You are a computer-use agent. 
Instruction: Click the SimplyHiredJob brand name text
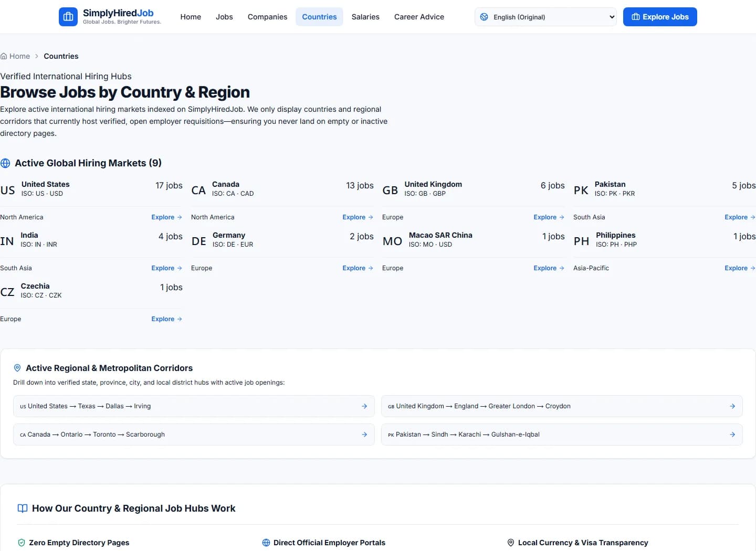(118, 13)
